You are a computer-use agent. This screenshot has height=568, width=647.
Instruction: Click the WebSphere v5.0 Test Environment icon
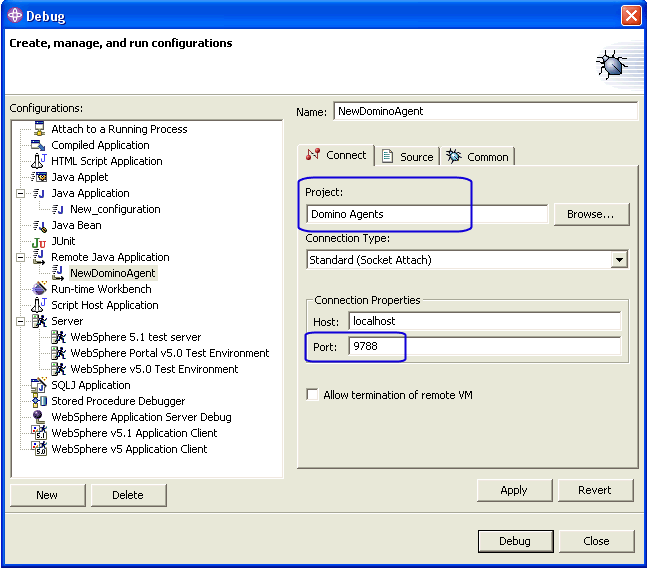point(59,369)
